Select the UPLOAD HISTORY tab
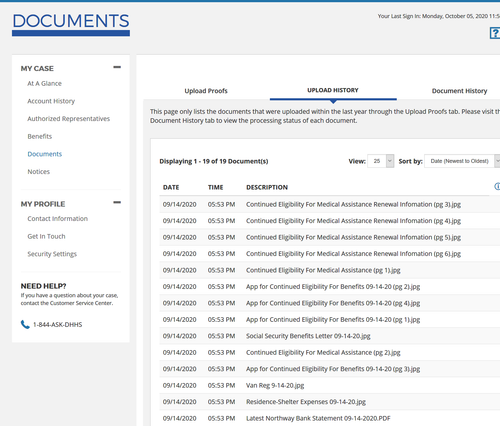This screenshot has width=500, height=426. tap(333, 90)
